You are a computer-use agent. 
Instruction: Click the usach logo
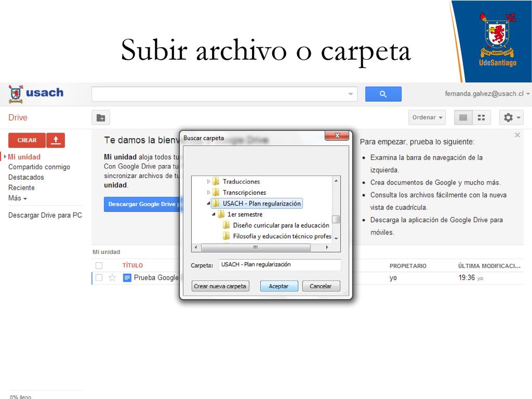[36, 94]
